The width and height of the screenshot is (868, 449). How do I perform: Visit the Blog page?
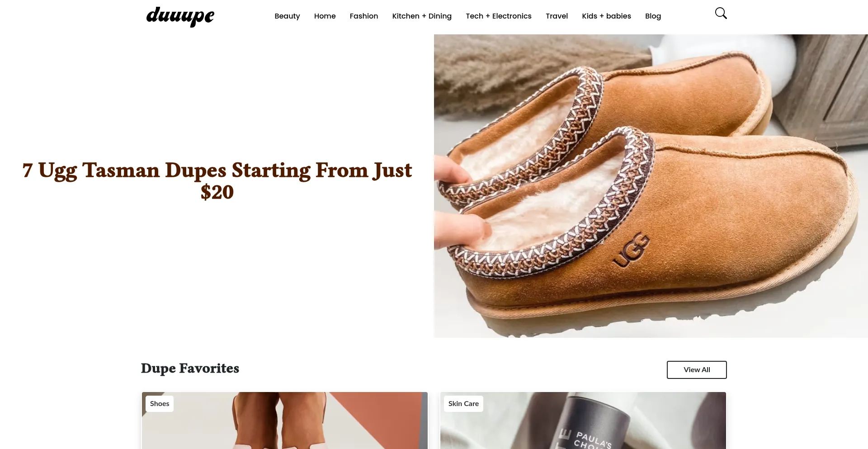[x=653, y=16]
